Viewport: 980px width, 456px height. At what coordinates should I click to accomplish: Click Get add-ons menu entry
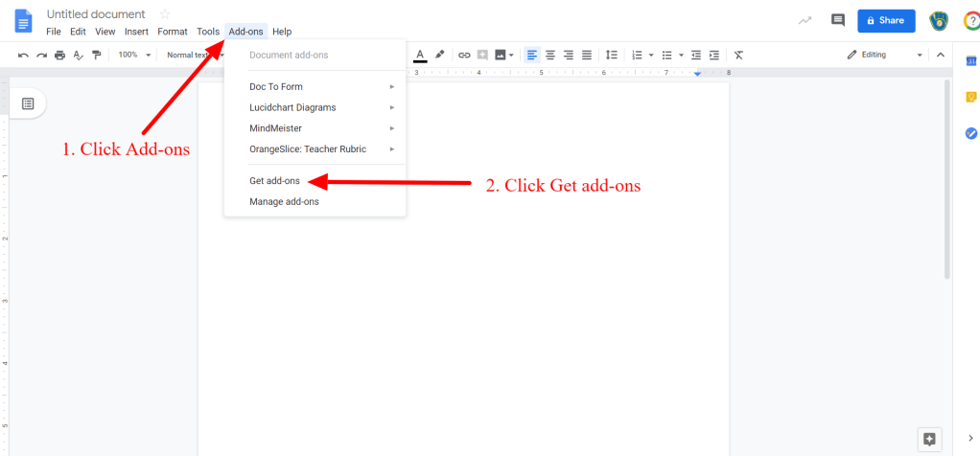pos(274,181)
